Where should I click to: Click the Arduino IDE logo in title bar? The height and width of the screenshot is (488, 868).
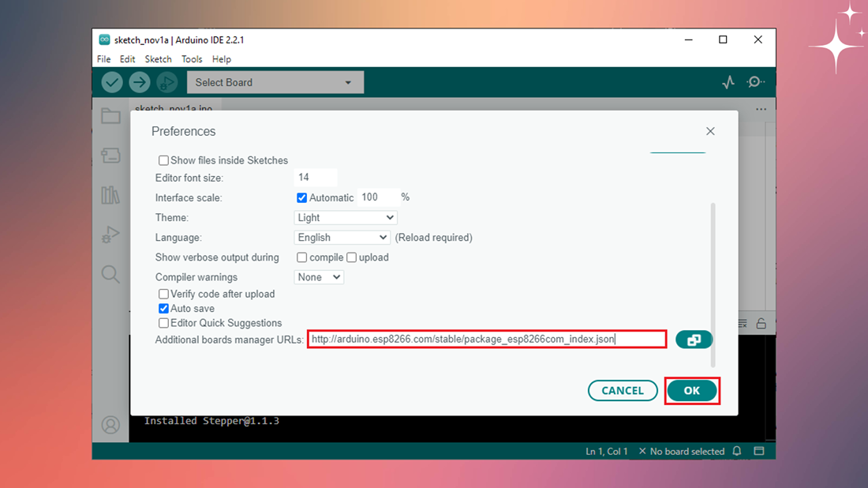click(x=104, y=40)
